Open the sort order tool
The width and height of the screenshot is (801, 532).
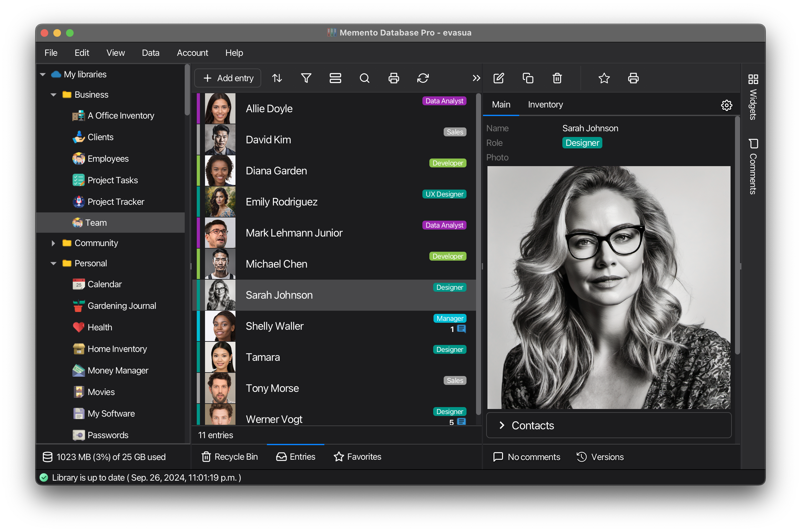(277, 78)
